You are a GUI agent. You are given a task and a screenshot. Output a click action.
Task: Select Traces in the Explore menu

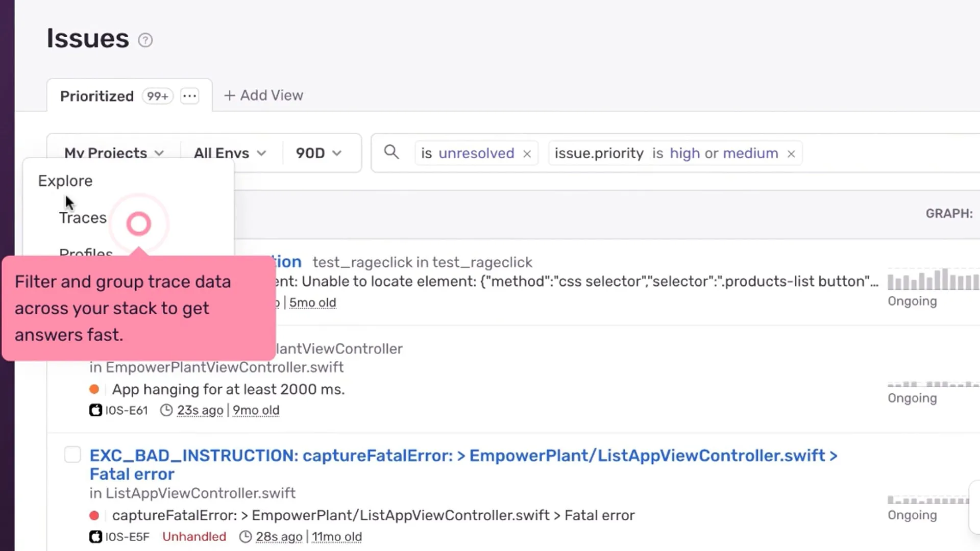(83, 218)
